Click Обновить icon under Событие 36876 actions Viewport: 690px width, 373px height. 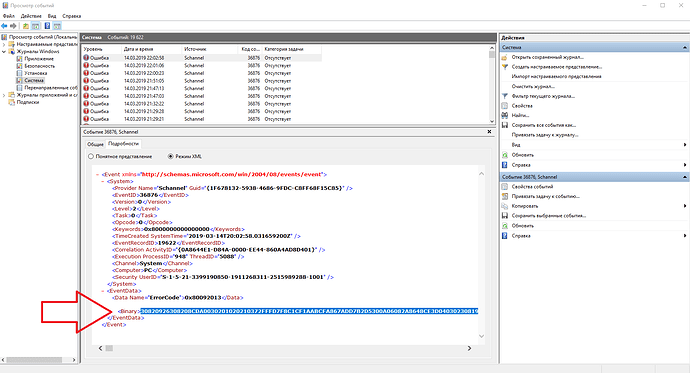click(x=505, y=226)
